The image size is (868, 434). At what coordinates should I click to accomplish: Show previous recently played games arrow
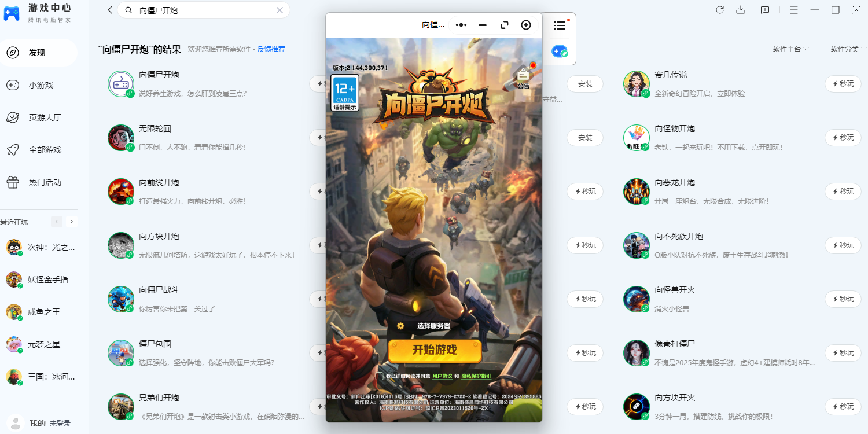[57, 222]
